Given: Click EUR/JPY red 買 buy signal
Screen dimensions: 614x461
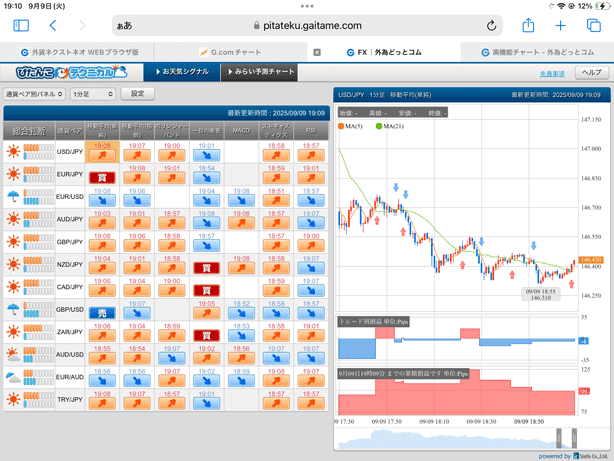Looking at the screenshot, I should (101, 177).
